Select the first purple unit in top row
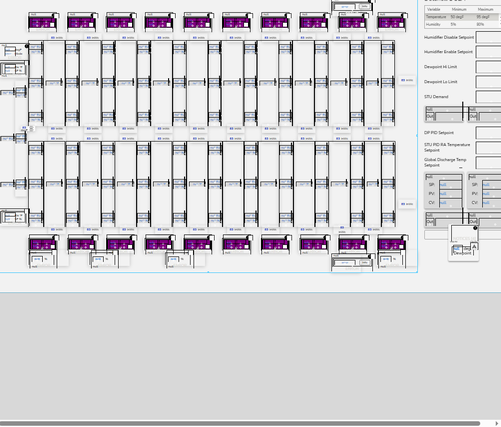501x427 pixels. [42, 23]
